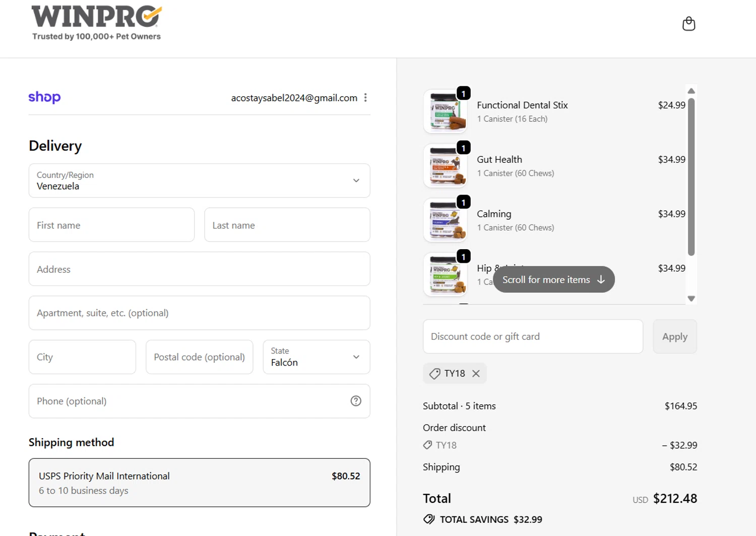Click the $212.48 total amount
Screen dimensions: 756x536
point(675,498)
